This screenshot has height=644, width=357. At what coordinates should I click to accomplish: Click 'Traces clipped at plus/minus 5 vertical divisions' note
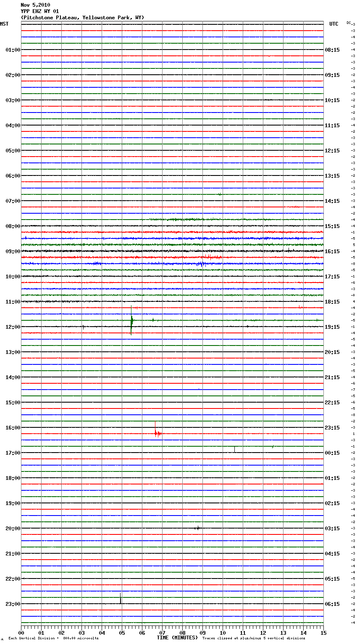pos(254,639)
